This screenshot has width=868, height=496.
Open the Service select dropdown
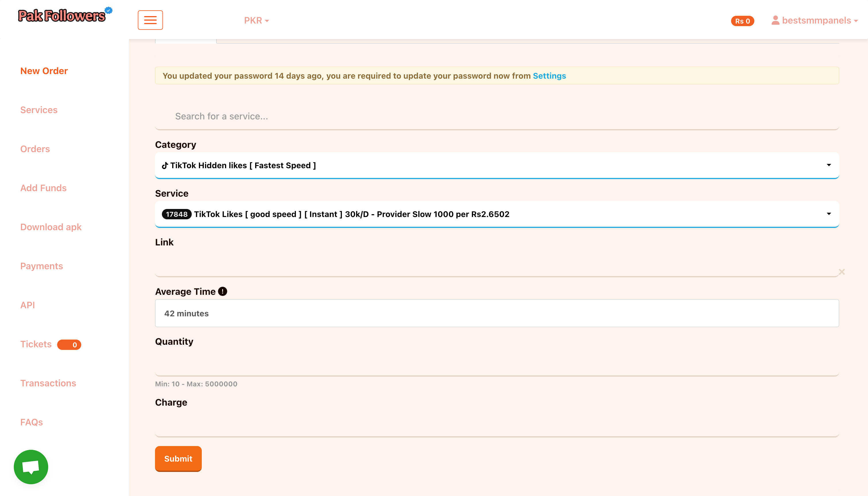(x=497, y=214)
